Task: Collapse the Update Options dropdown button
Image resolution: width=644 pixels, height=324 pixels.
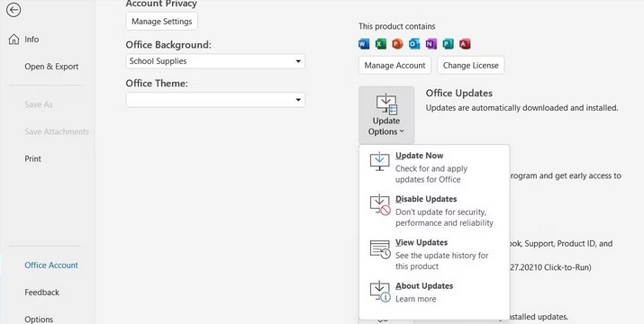Action: pyautogui.click(x=386, y=114)
